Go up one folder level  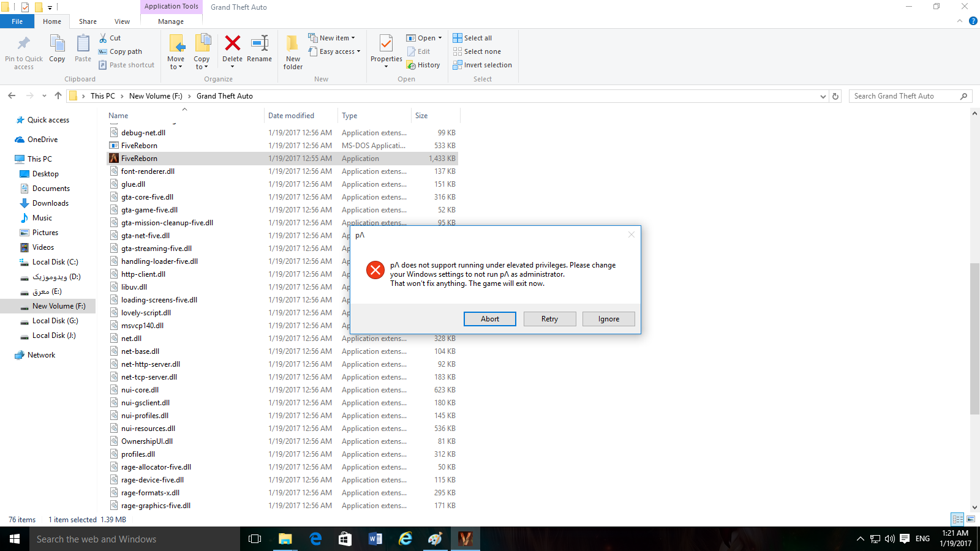tap(58, 96)
